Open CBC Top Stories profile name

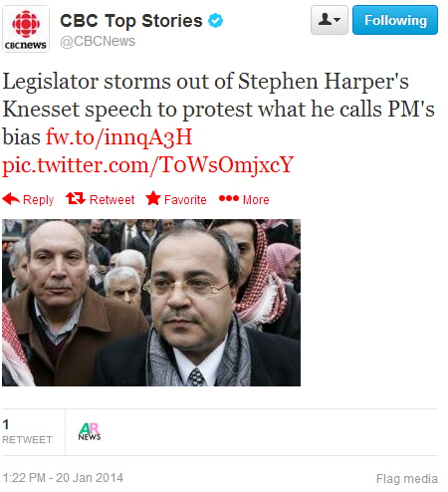(131, 21)
